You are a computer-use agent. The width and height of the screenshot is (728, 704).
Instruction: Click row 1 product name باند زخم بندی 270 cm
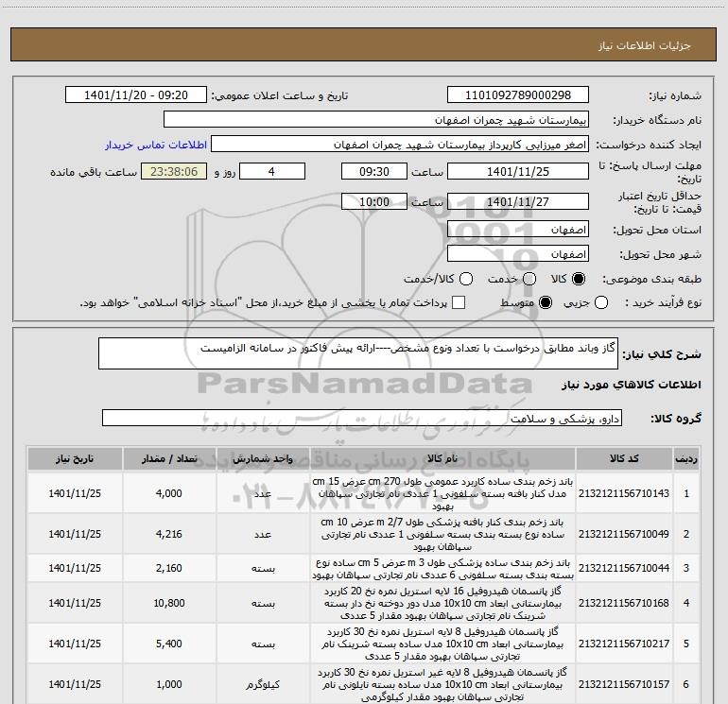pyautogui.click(x=442, y=493)
